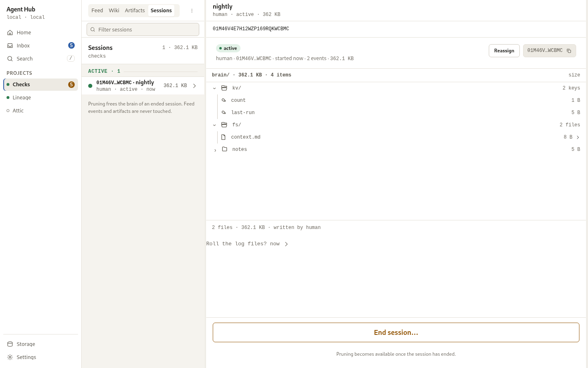Collapse the kv/ folder chevron
The width and height of the screenshot is (588, 368).
[214, 88]
